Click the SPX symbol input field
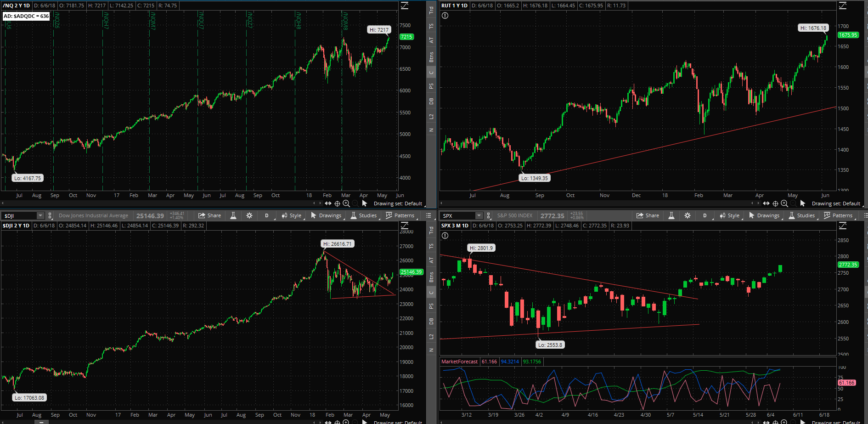 tap(457, 215)
